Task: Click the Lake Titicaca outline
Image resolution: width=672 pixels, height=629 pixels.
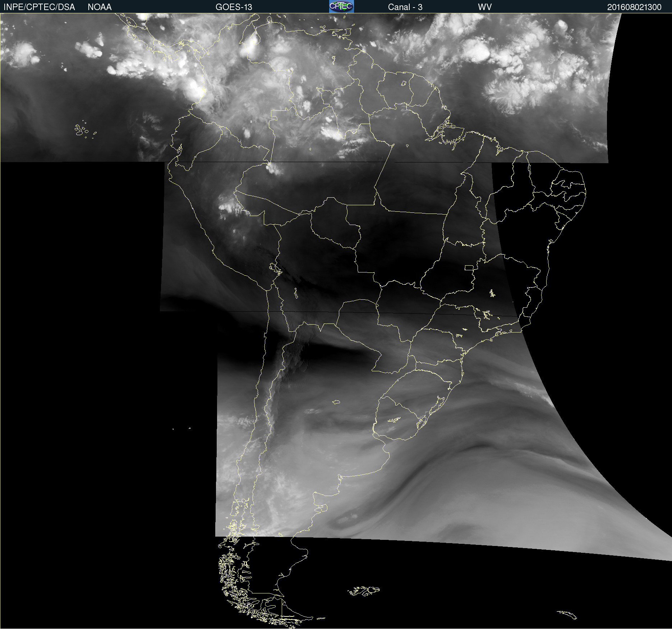Action: (x=276, y=268)
